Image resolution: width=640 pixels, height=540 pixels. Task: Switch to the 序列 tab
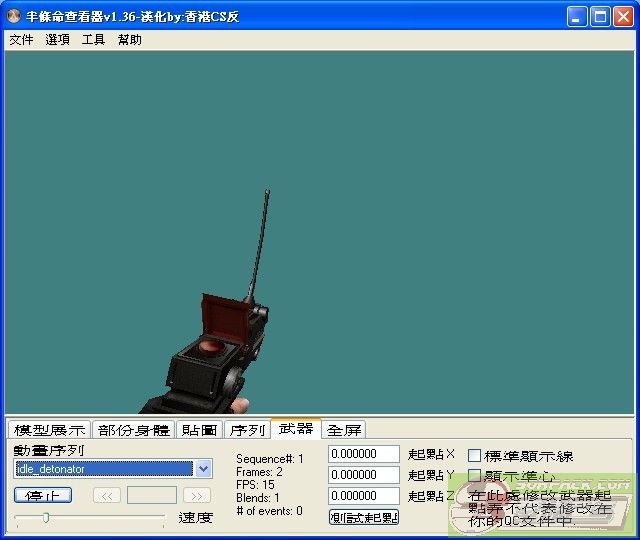[x=247, y=430]
